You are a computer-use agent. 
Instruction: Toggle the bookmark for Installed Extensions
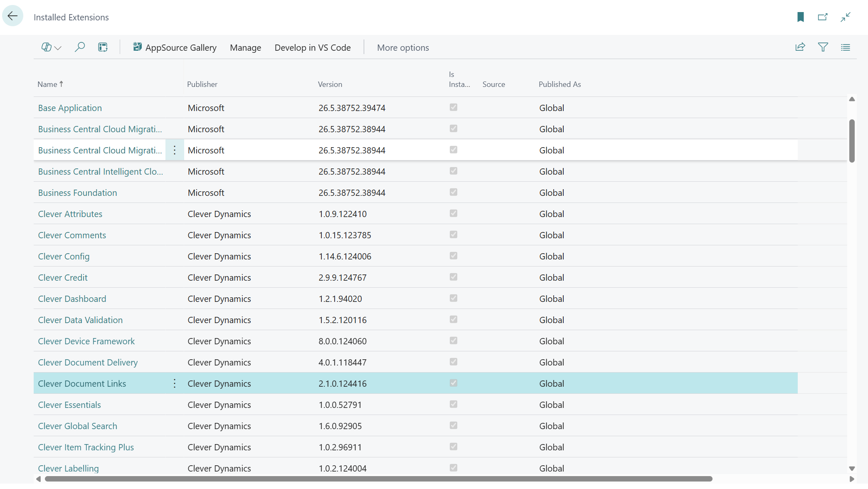(801, 17)
